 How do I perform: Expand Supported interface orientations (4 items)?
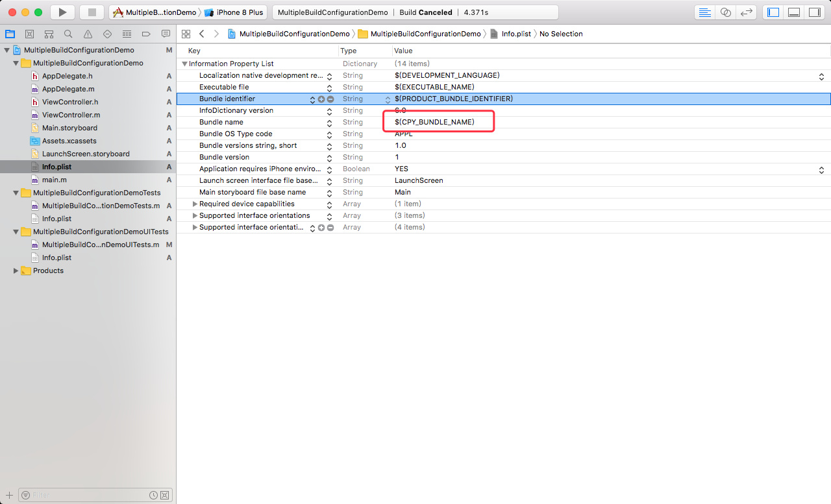(195, 227)
